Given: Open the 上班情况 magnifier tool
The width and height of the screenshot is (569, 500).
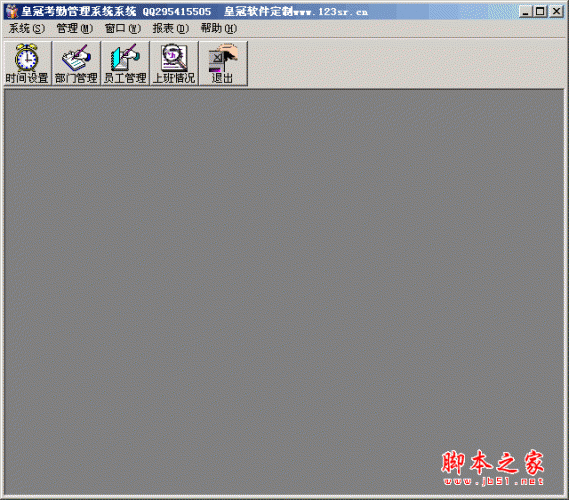Looking at the screenshot, I should [174, 63].
